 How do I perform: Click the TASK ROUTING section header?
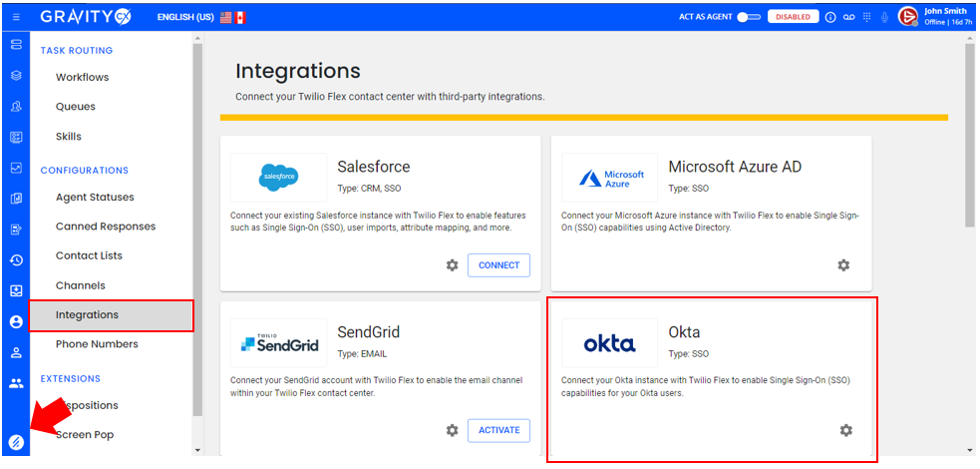pyautogui.click(x=77, y=50)
